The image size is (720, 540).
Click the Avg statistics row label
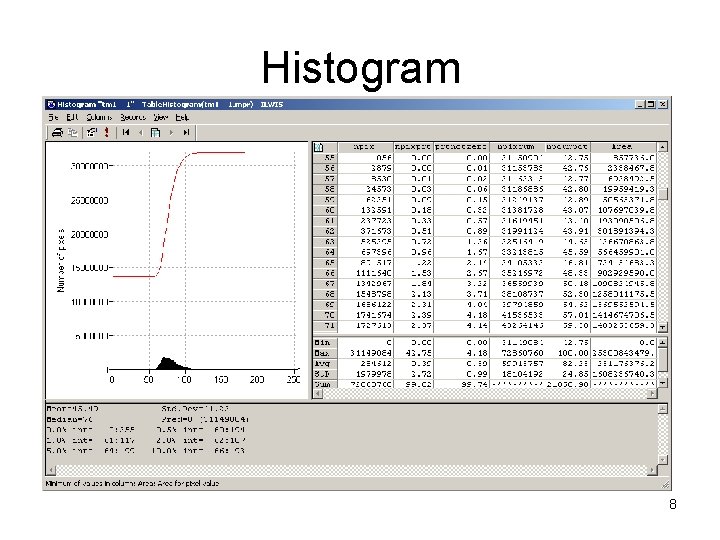(x=325, y=364)
